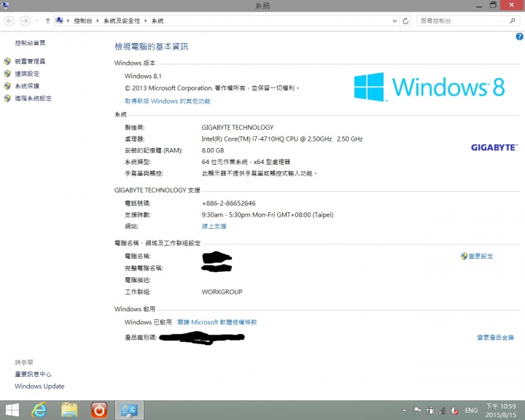Open Action Center flag icon
Image resolution: width=525 pixels, height=420 pixels.
[x=417, y=411]
